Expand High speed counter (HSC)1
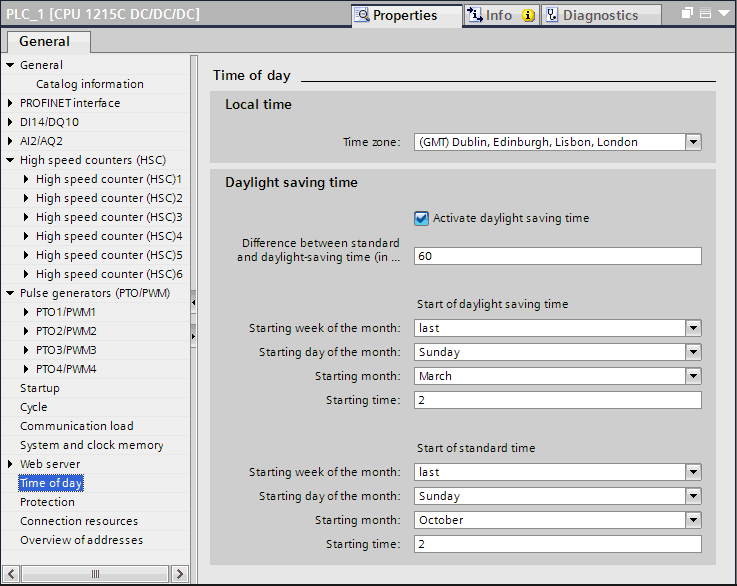Screen dimensions: 737x586 26,179
